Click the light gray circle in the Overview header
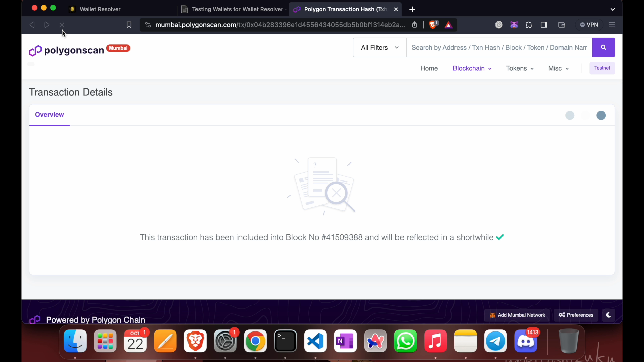 click(x=570, y=115)
